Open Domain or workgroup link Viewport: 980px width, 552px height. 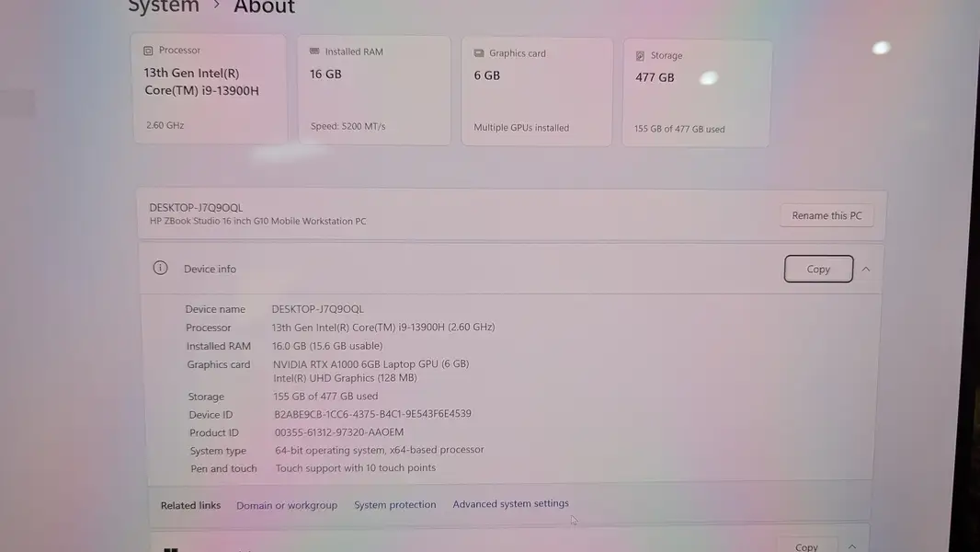(287, 505)
